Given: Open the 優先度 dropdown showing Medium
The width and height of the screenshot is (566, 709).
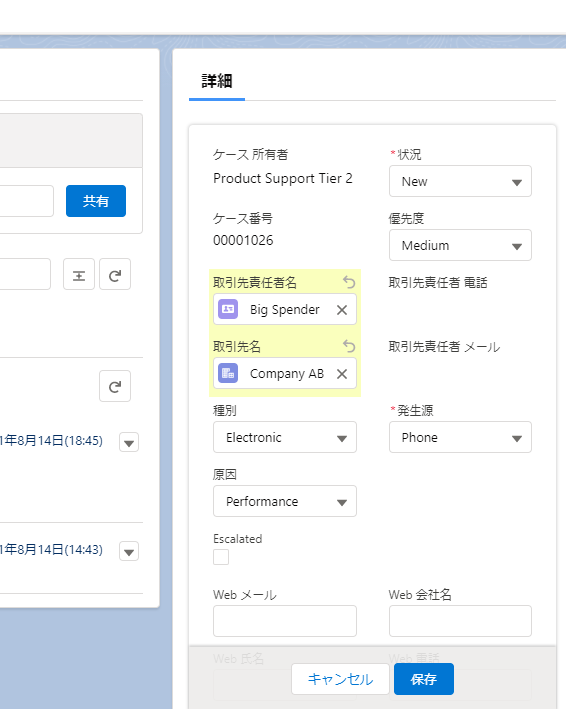Looking at the screenshot, I should coord(460,245).
